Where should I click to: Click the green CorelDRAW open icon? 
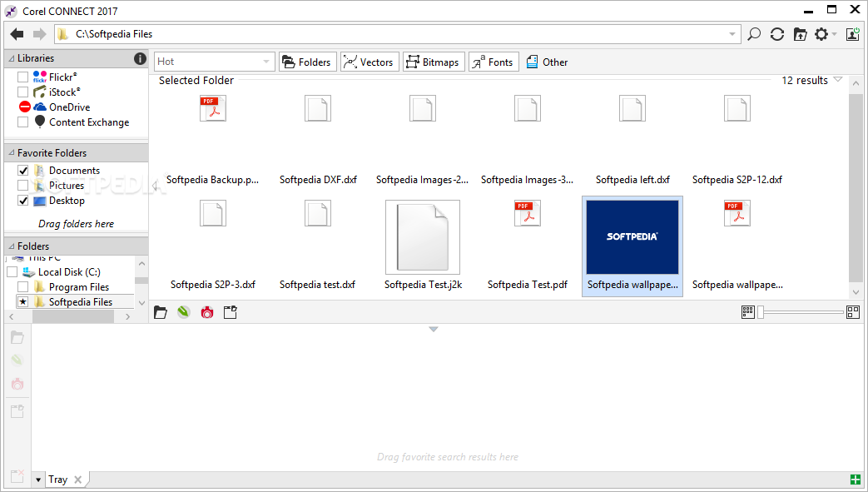click(x=184, y=312)
